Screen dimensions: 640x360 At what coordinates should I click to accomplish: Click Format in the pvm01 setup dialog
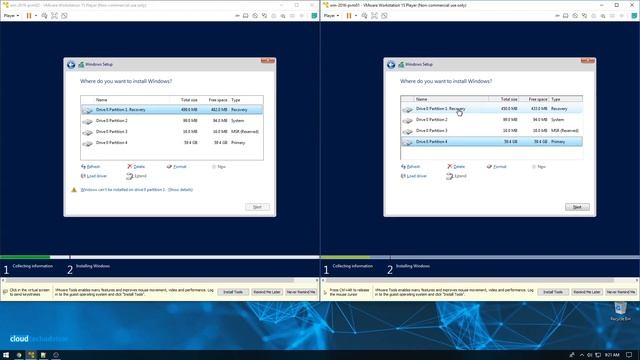(x=496, y=167)
